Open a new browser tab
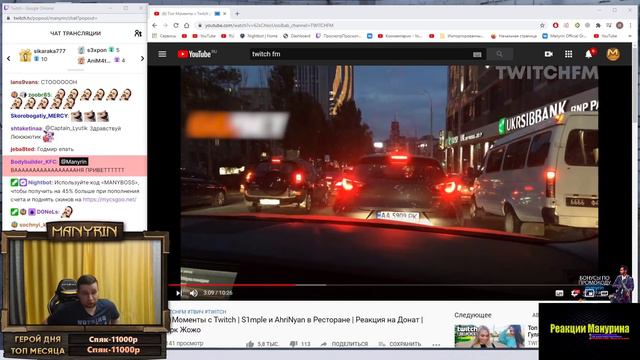 pos(237,13)
